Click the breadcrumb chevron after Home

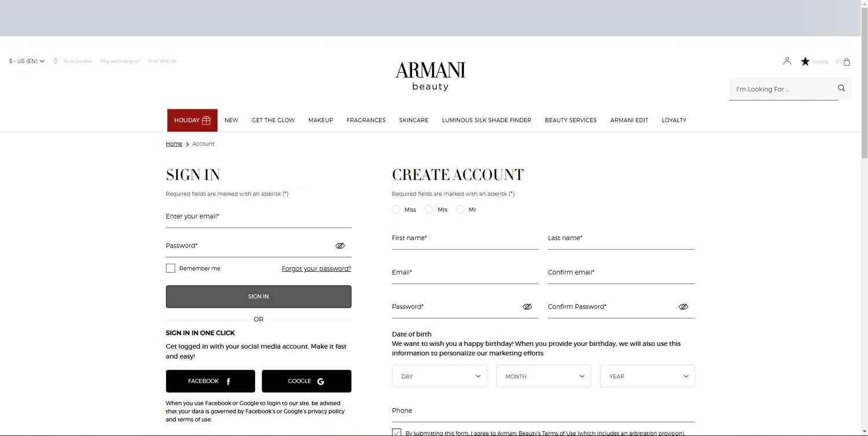click(187, 144)
